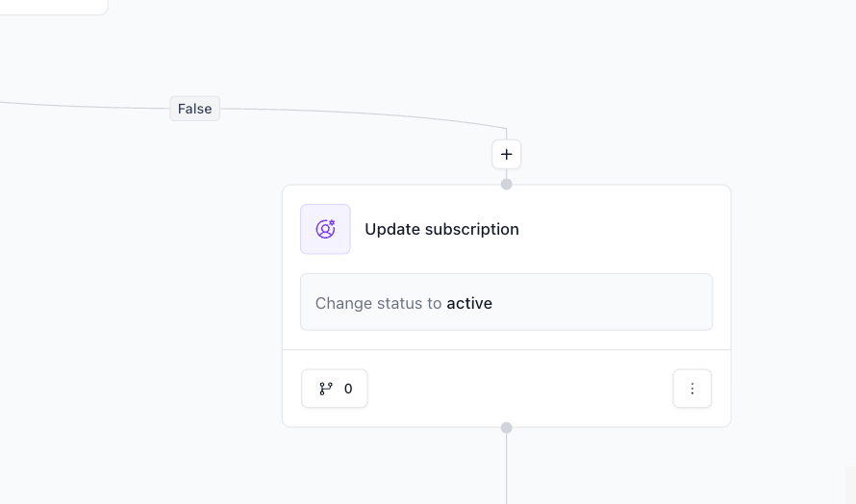Viewport: 856px width, 504px height.
Task: Click the bold word active
Action: [x=469, y=303]
